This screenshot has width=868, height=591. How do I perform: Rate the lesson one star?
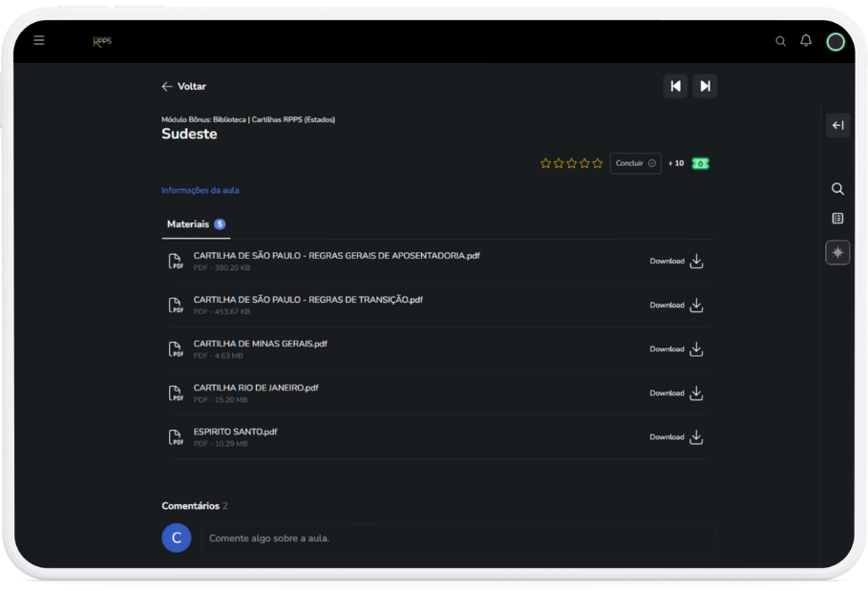546,163
